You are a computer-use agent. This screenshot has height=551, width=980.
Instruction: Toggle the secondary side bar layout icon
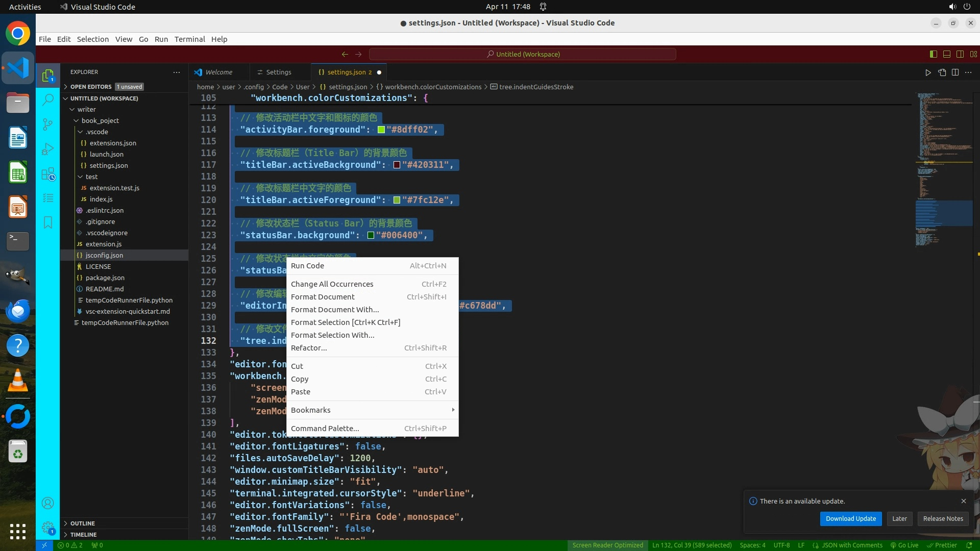pyautogui.click(x=960, y=54)
